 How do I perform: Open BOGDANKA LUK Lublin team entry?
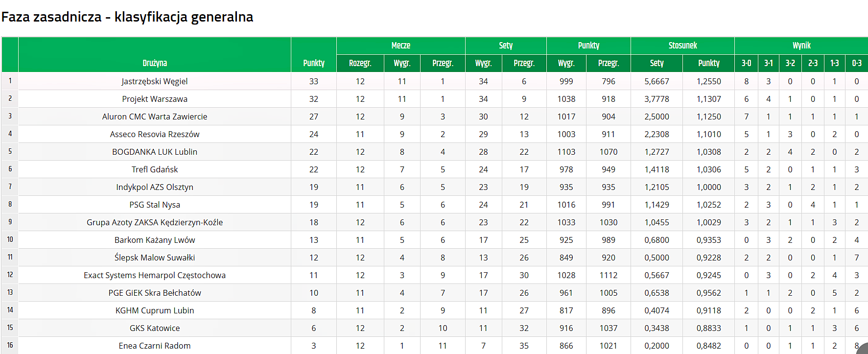coord(155,152)
